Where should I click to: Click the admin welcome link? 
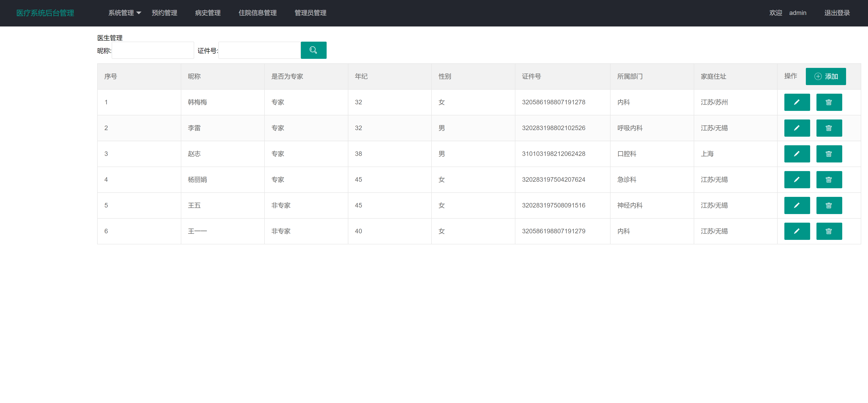[797, 13]
